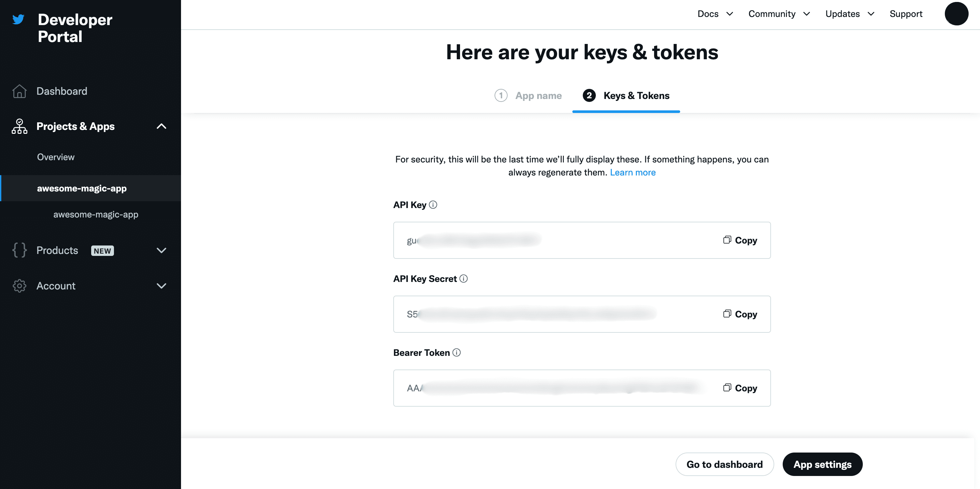Click the step 1 circle icon
This screenshot has height=489, width=980.
pos(501,95)
